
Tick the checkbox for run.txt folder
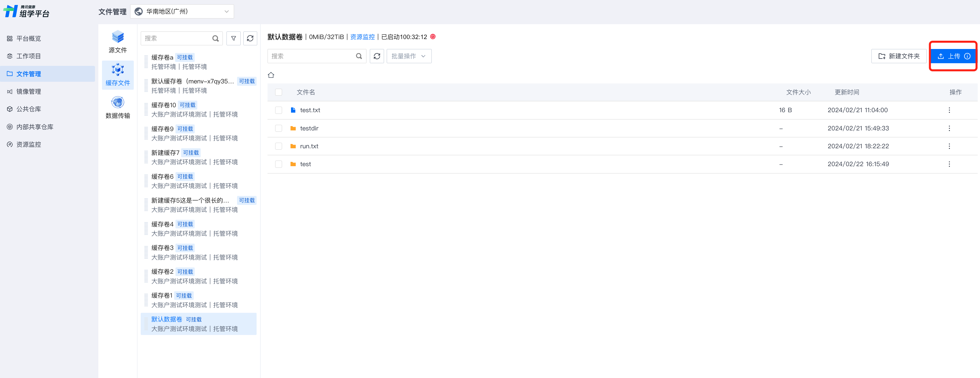tap(278, 146)
